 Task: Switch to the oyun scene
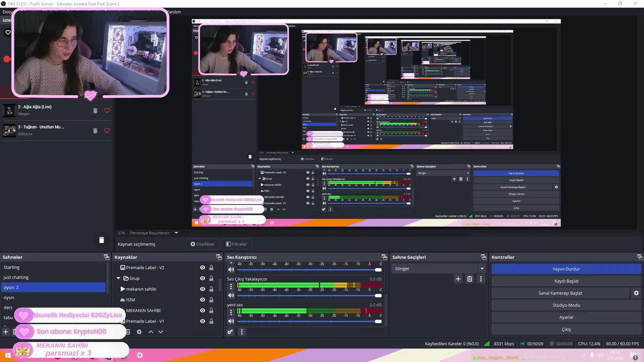53,298
